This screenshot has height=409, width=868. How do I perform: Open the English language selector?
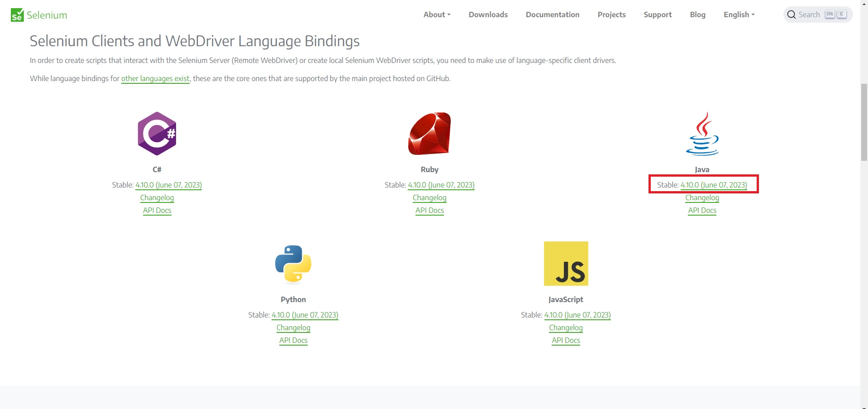click(738, 14)
